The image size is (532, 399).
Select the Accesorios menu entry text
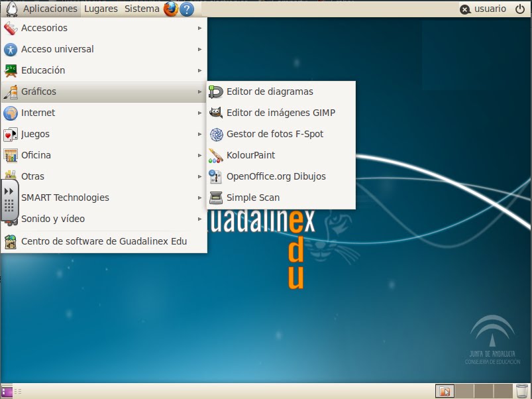point(44,28)
